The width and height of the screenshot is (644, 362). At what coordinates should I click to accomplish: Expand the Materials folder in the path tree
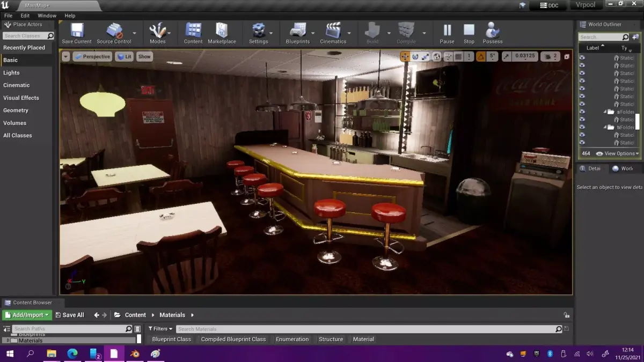click(8, 341)
